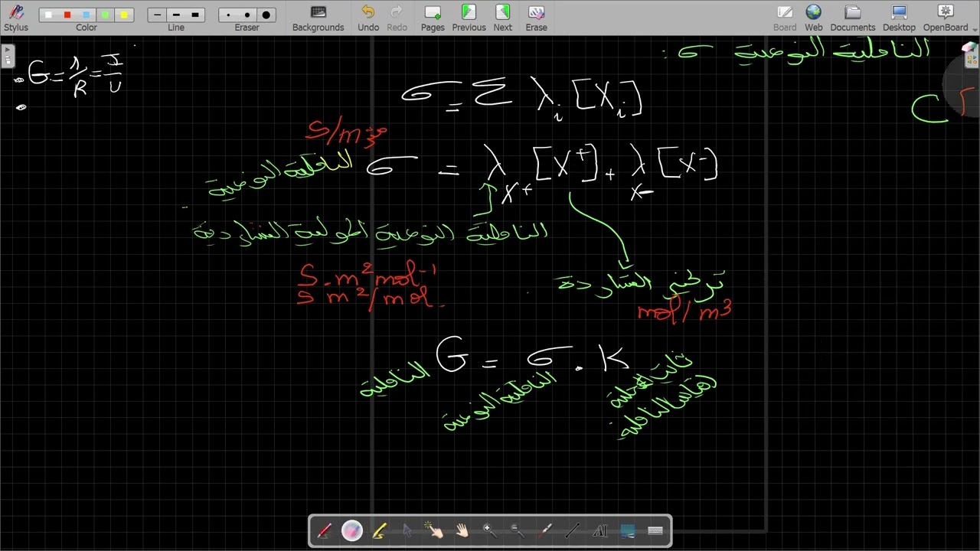
Task: Go to the Previous page
Action: click(x=469, y=18)
